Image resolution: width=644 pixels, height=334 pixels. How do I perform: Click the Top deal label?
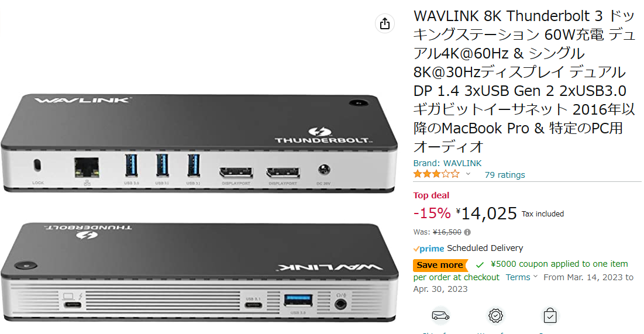(x=431, y=195)
